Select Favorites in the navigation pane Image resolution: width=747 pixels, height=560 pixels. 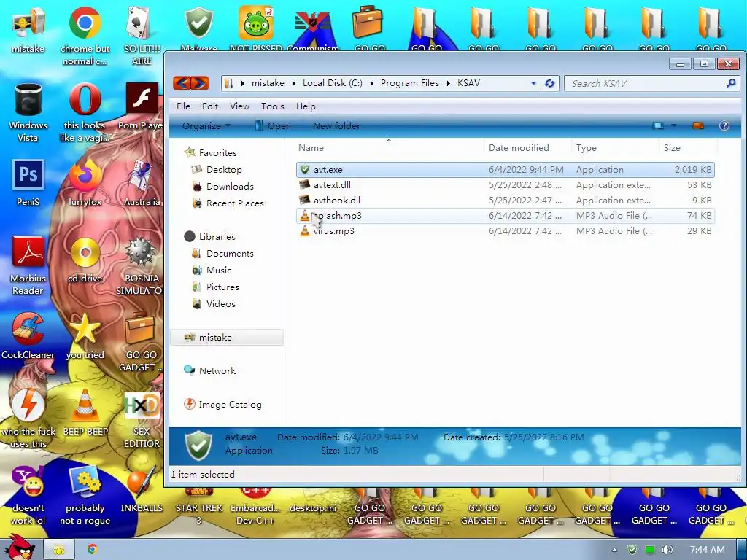[211, 152]
